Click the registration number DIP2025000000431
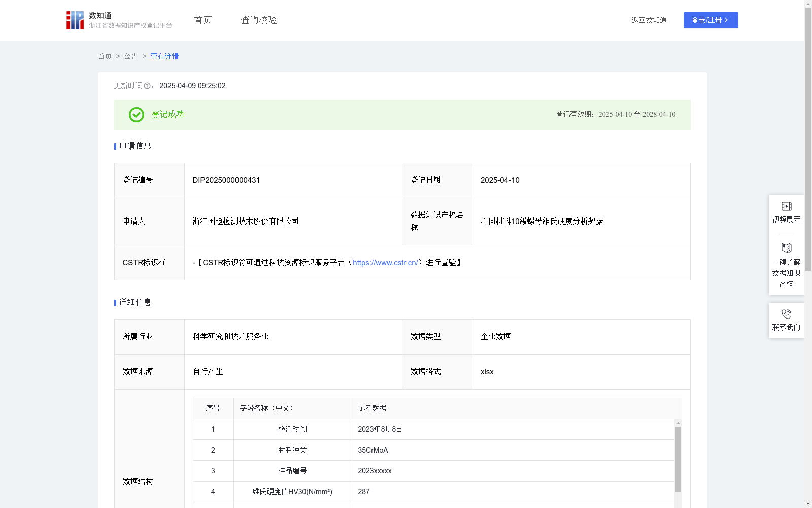This screenshot has height=508, width=812. 226,180
